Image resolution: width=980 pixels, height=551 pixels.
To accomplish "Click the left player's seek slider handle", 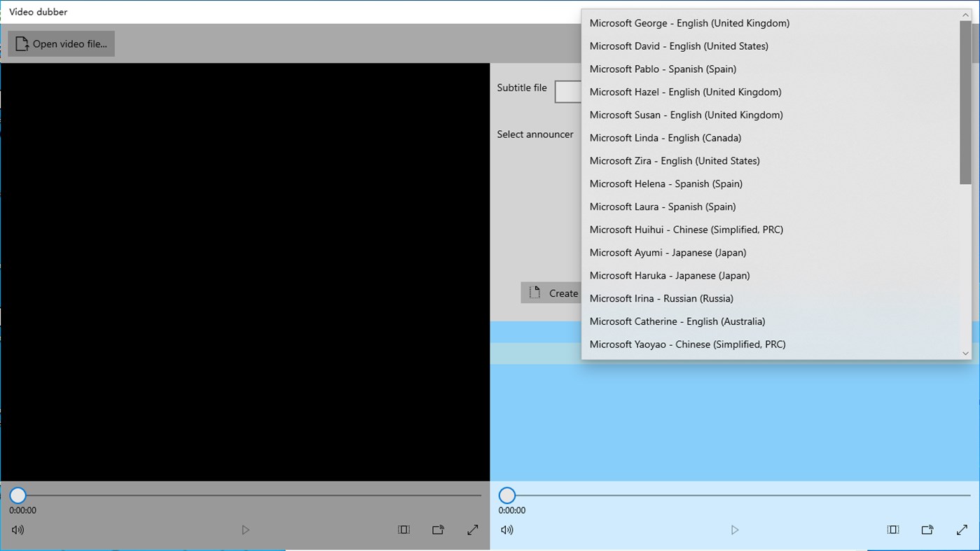I will (x=17, y=495).
